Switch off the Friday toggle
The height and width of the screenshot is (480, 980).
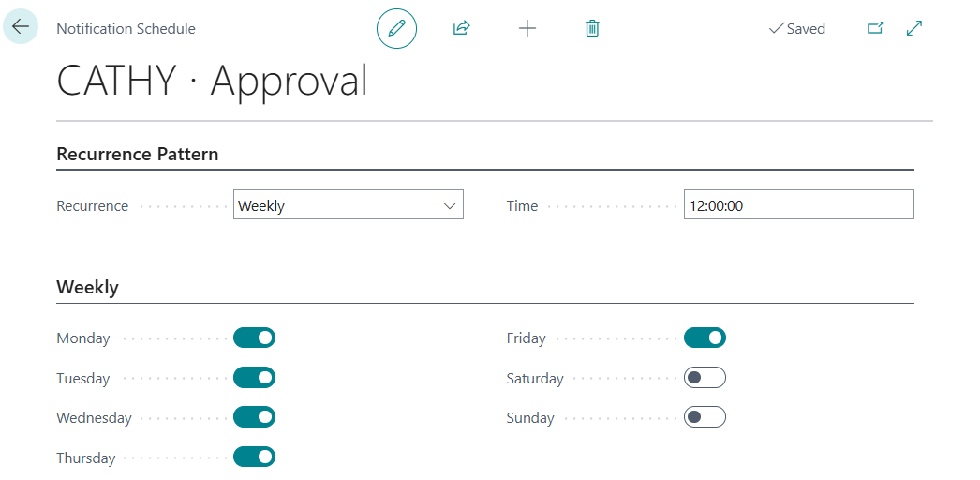point(705,337)
